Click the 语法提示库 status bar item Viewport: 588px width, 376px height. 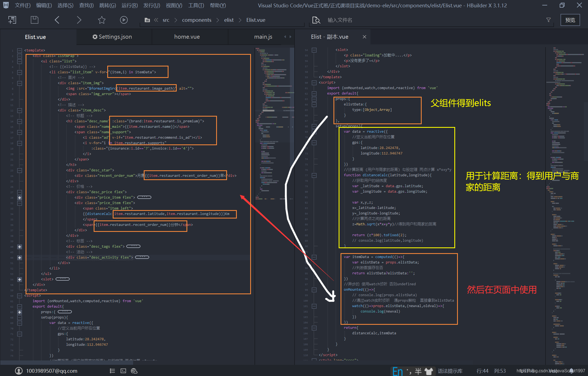point(450,371)
